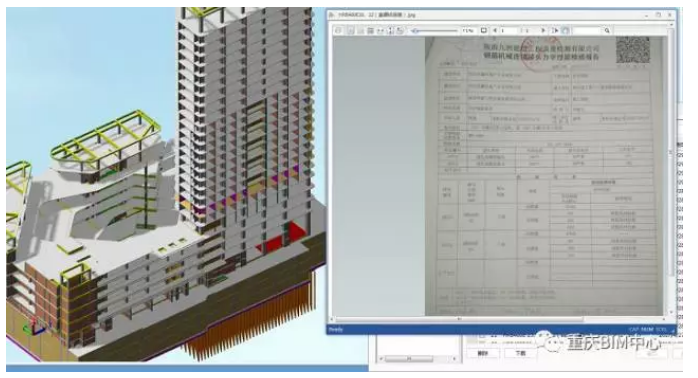Click left arrow of bottom panel scrollbar
The image size is (698, 378).
(x=381, y=358)
